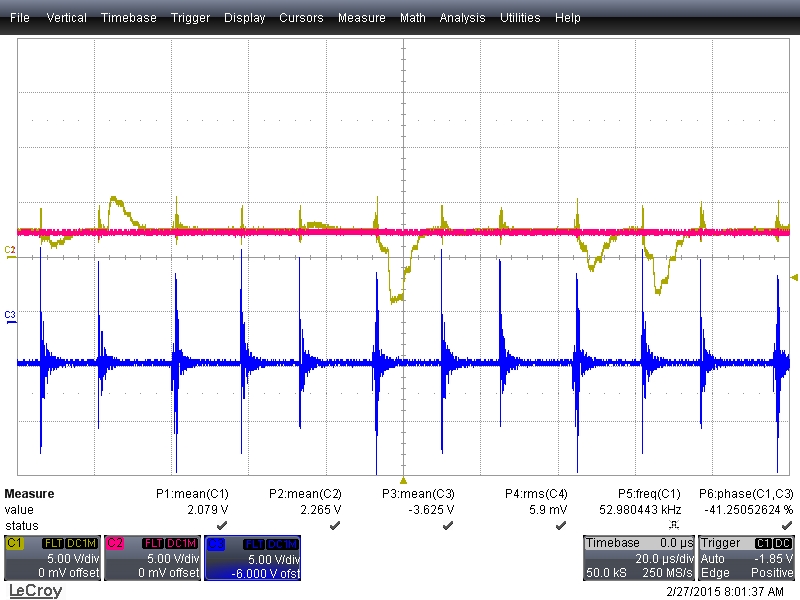Open the File menu
The width and height of the screenshot is (800, 600).
coord(19,18)
